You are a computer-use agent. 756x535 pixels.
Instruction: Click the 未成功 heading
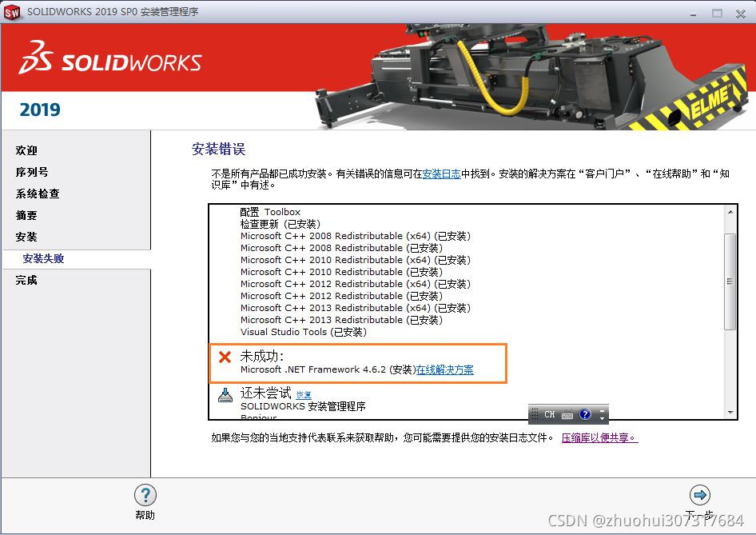click(x=262, y=357)
